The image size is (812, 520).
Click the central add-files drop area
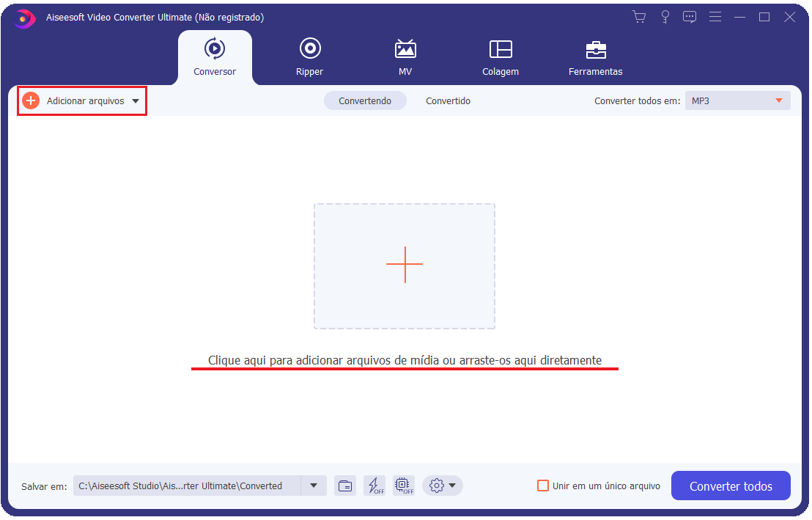click(x=405, y=266)
